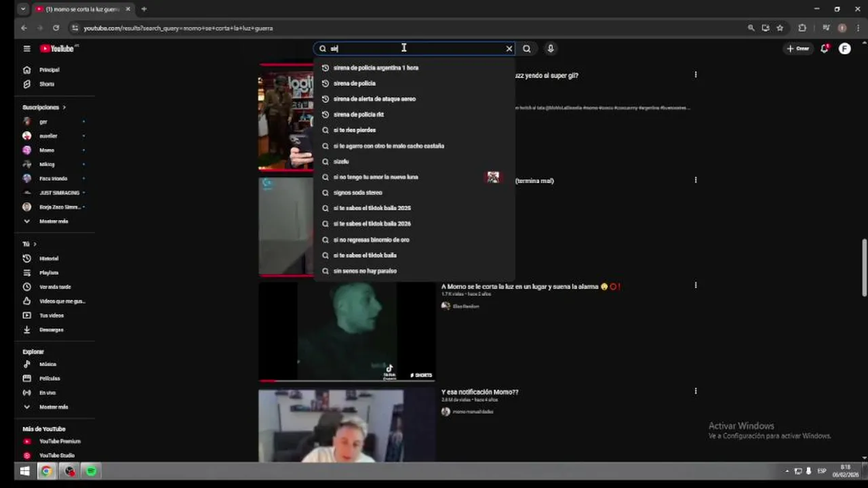Reload the page
The width and height of the screenshot is (868, 488).
[x=56, y=28]
